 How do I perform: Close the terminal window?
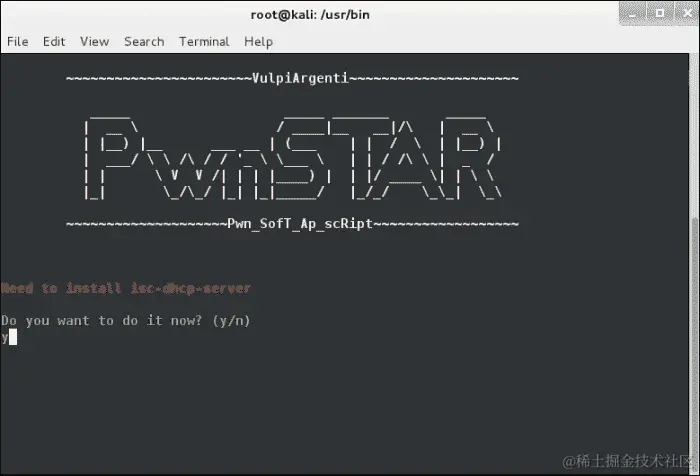pos(687,13)
